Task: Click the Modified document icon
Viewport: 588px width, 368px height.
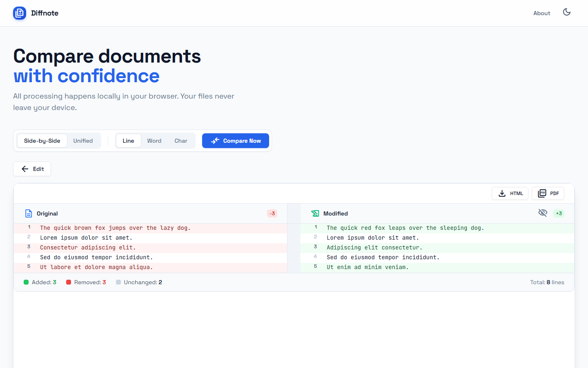Action: coord(315,213)
